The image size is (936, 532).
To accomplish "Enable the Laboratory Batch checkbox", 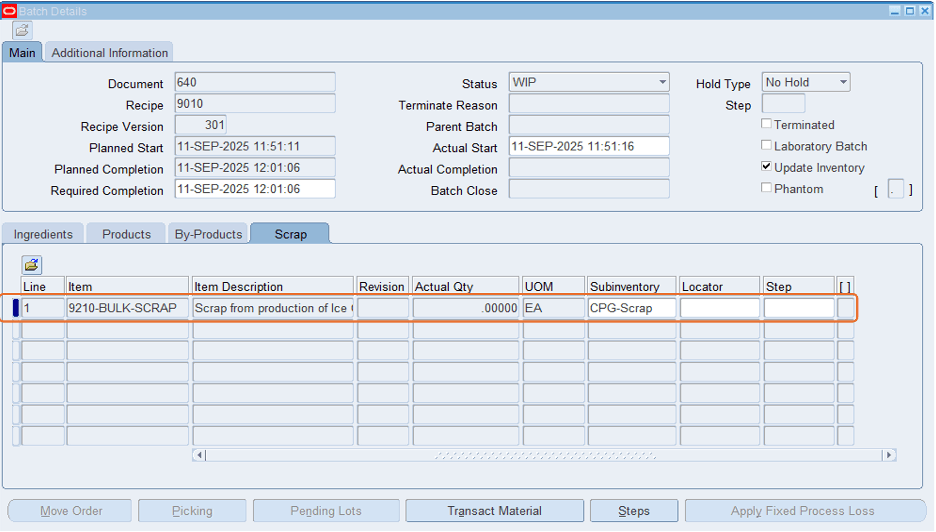I will tap(766, 145).
